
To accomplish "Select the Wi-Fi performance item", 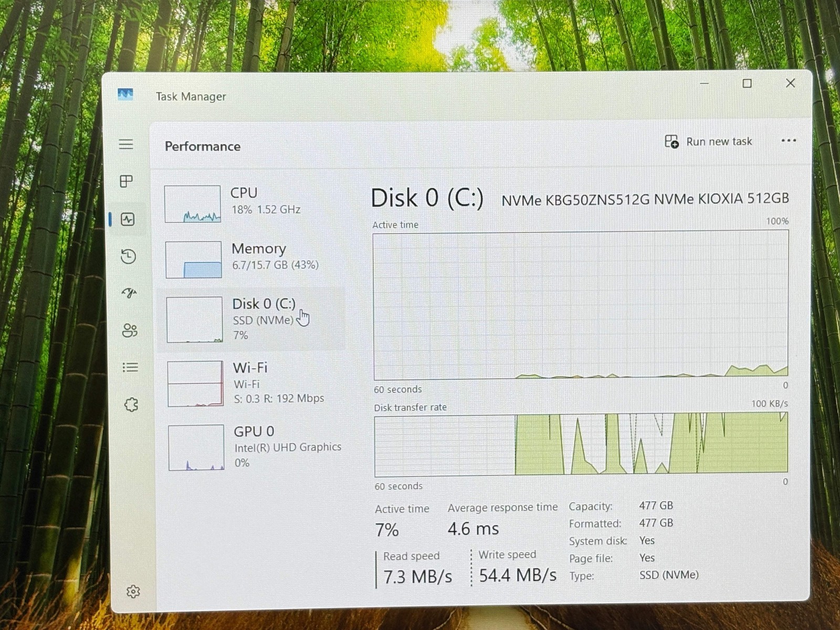I will 253,383.
